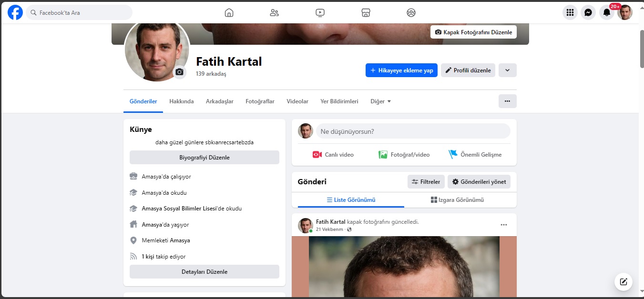Open the Videolar tab
This screenshot has height=299, width=644.
(x=297, y=101)
